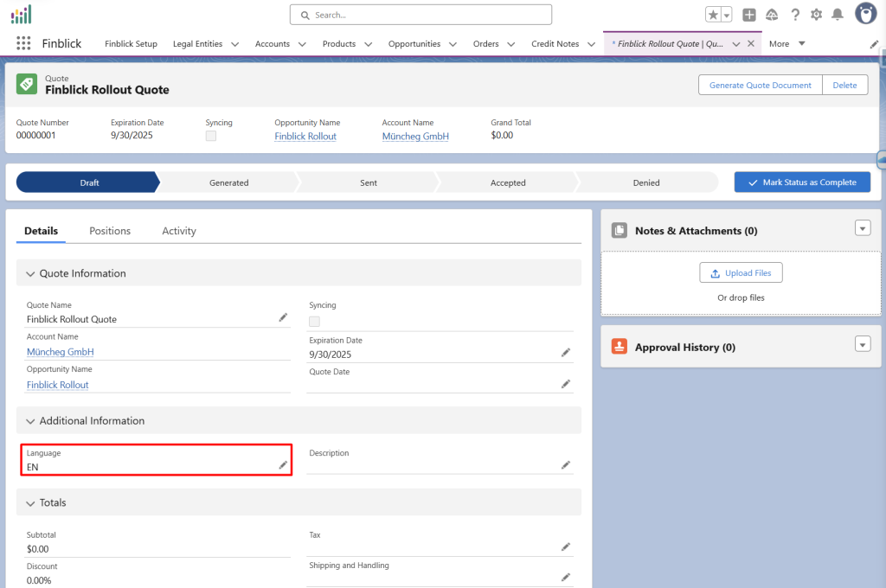Switch to the Activity tab
This screenshot has height=588, width=886.
[179, 231]
